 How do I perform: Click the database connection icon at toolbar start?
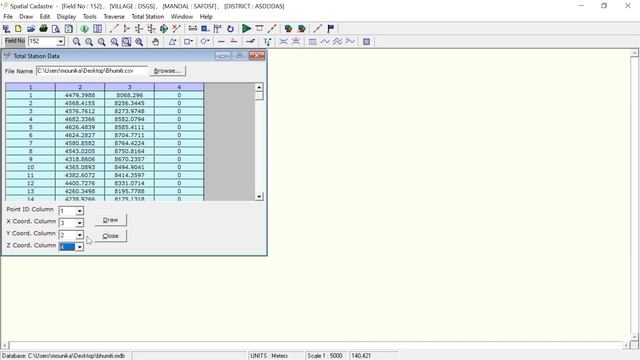pyautogui.click(x=6, y=29)
